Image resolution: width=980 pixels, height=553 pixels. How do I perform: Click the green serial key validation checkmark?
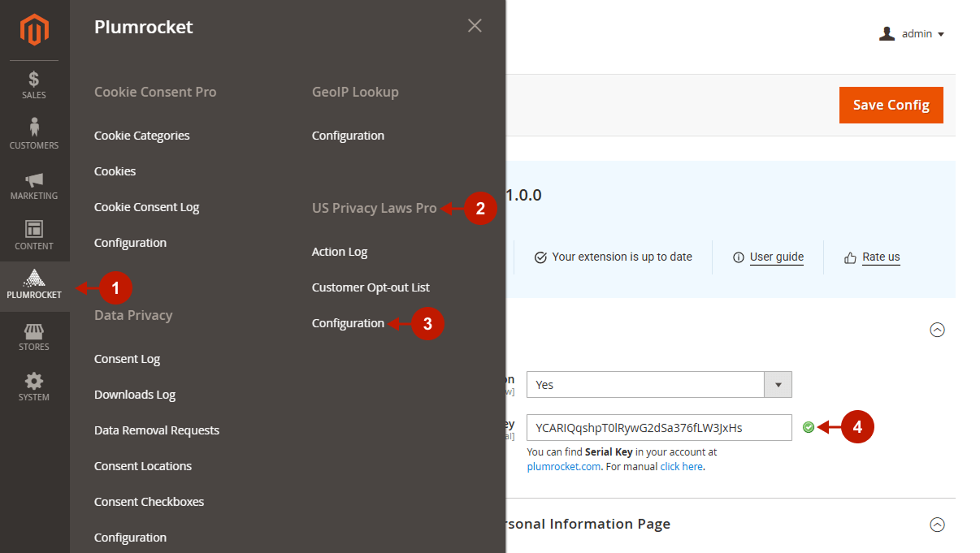tap(809, 426)
